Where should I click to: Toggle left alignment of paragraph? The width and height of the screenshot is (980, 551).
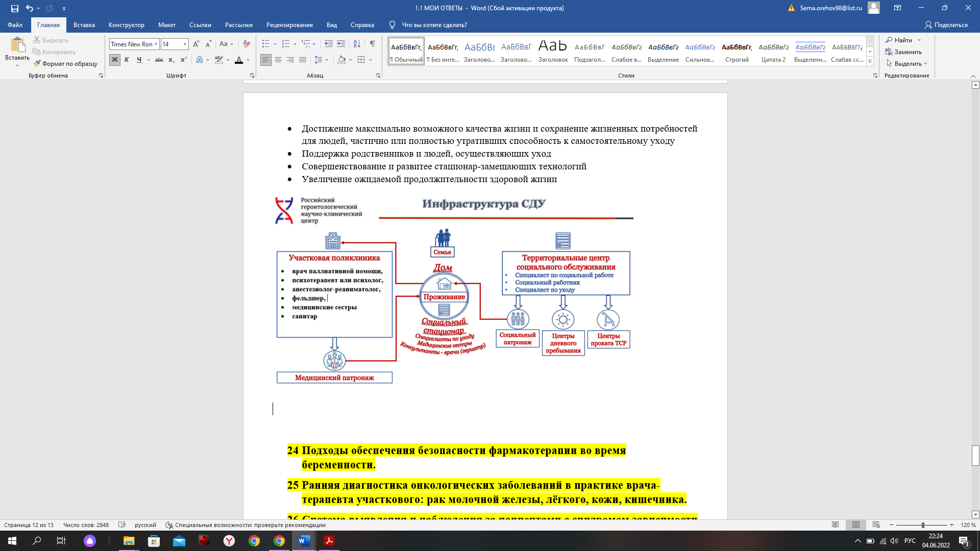(x=266, y=60)
